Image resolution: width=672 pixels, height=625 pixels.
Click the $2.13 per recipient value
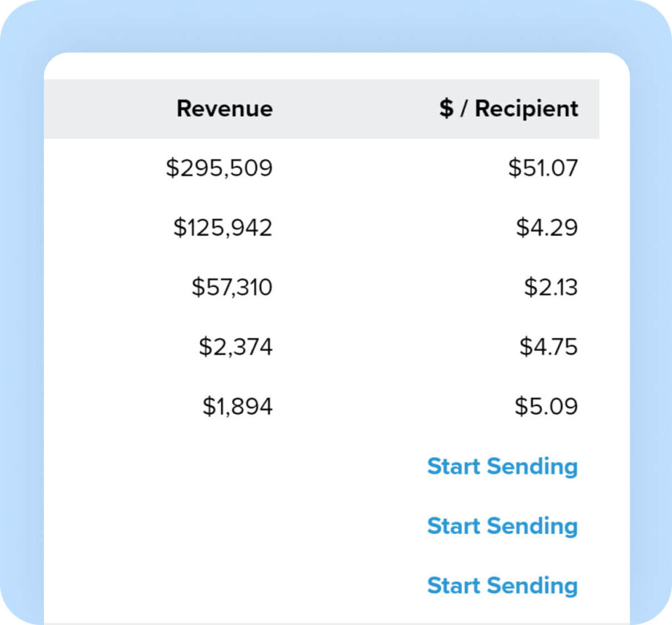tap(551, 288)
